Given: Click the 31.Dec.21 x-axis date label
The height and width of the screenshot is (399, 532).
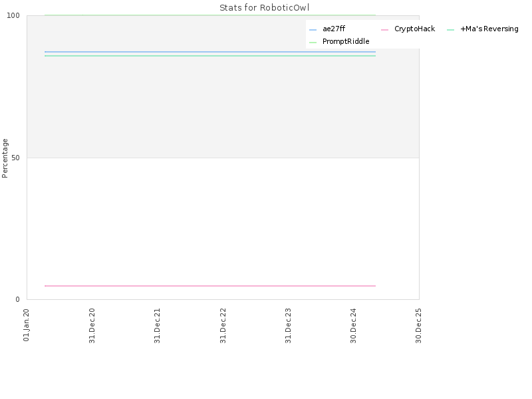Looking at the screenshot, I should (157, 326).
